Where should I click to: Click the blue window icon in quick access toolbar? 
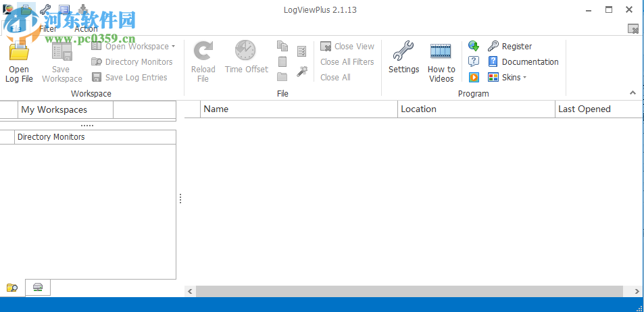click(x=64, y=9)
